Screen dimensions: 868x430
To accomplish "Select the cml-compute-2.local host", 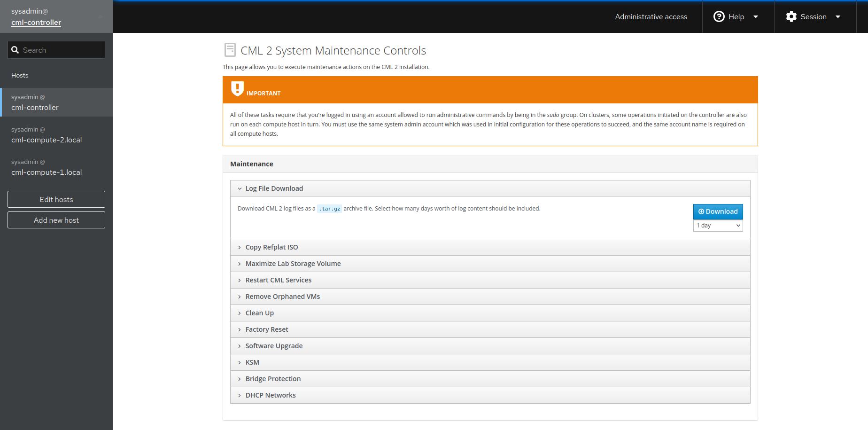I will pos(56,135).
